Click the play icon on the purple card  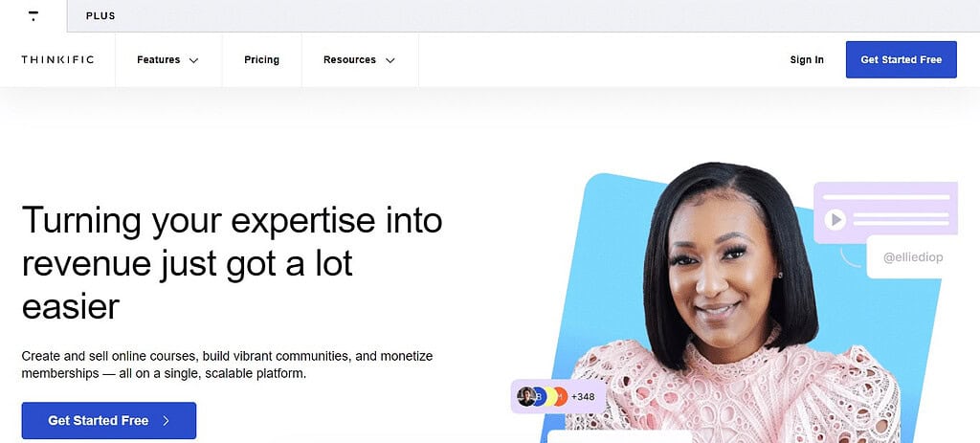835,219
